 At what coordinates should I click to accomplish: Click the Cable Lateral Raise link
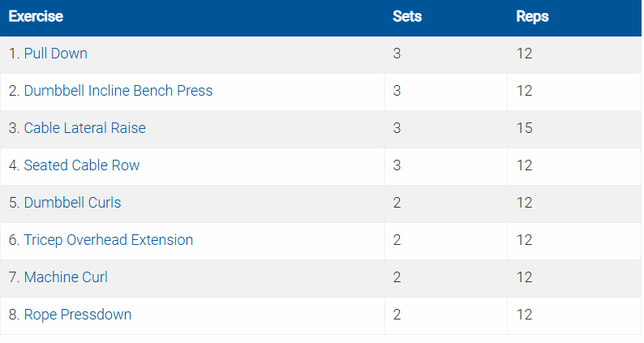tap(84, 128)
